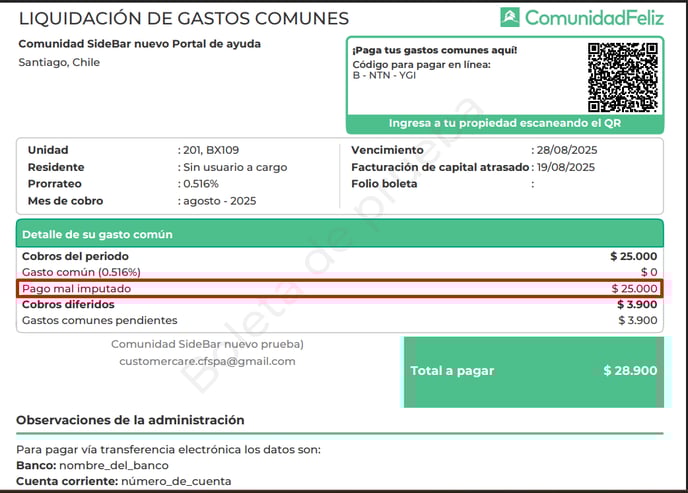Click the 'Vencimiento' field label
Viewport: 688px width, 493px height.
coord(387,150)
